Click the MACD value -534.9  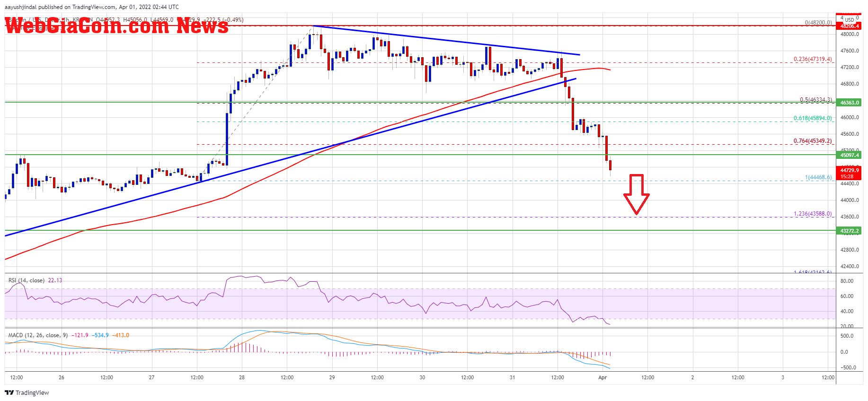[x=100, y=335]
